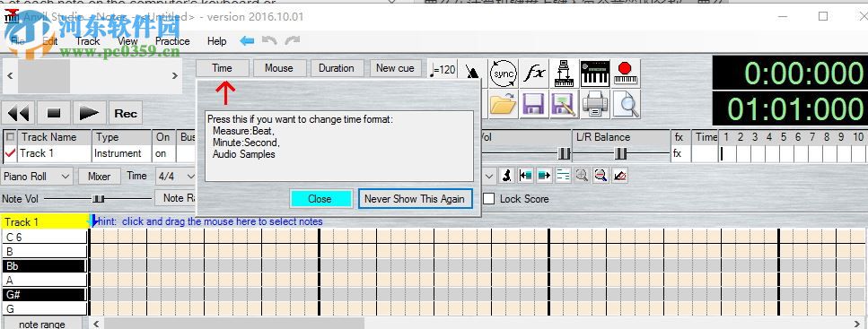Click the Duration button
Image resolution: width=868 pixels, height=329 pixels.
coord(336,68)
